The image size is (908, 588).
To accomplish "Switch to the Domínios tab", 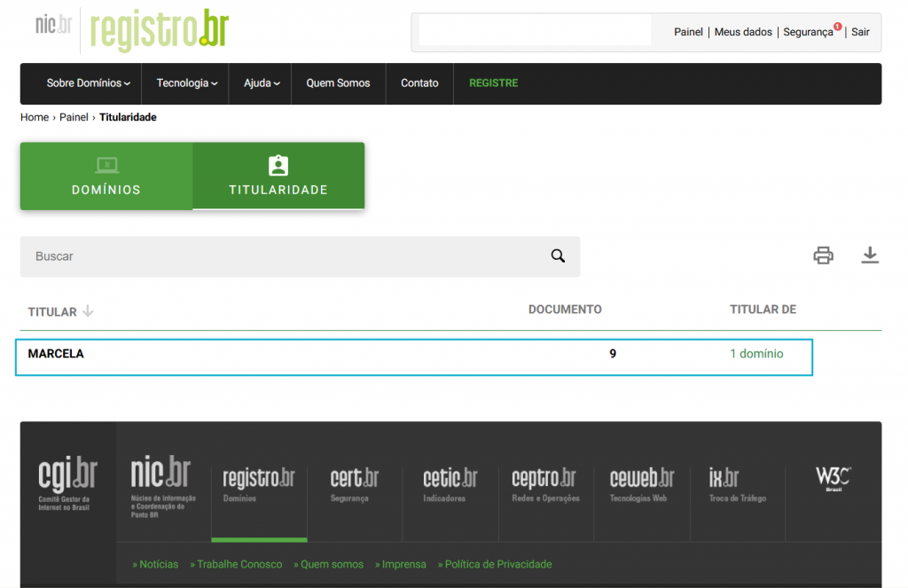I will 106,176.
